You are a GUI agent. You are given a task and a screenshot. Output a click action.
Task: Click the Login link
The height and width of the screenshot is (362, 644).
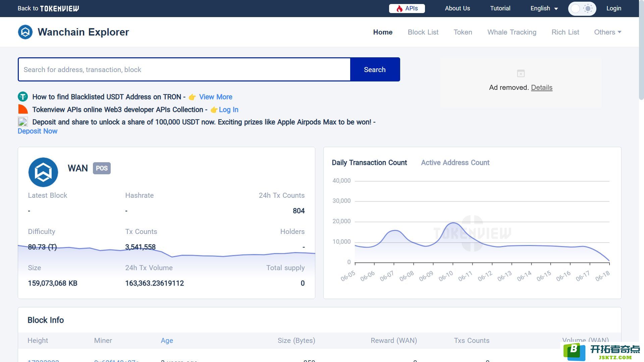(614, 8)
